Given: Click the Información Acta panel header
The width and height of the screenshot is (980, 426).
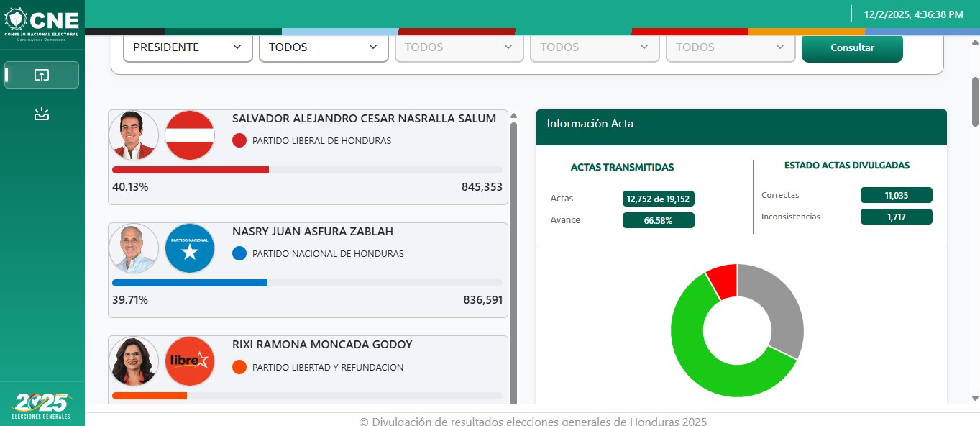Looking at the screenshot, I should (741, 124).
